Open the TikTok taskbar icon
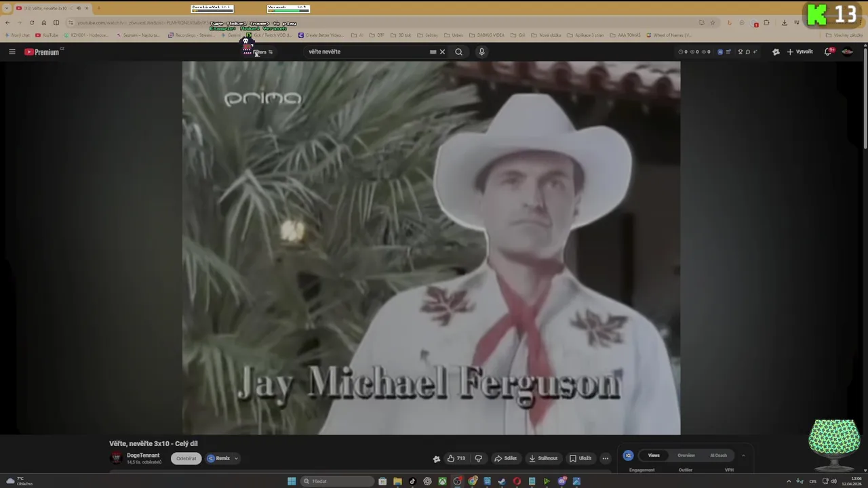This screenshot has height=488, width=868. coord(412,481)
